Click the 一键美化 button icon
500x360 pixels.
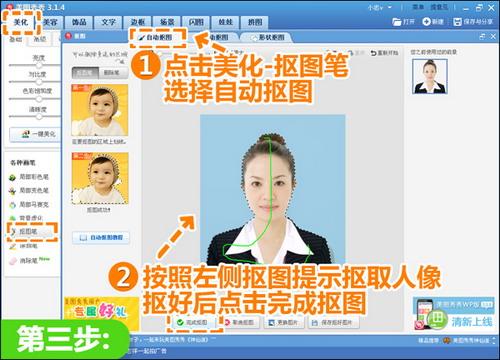coord(25,134)
